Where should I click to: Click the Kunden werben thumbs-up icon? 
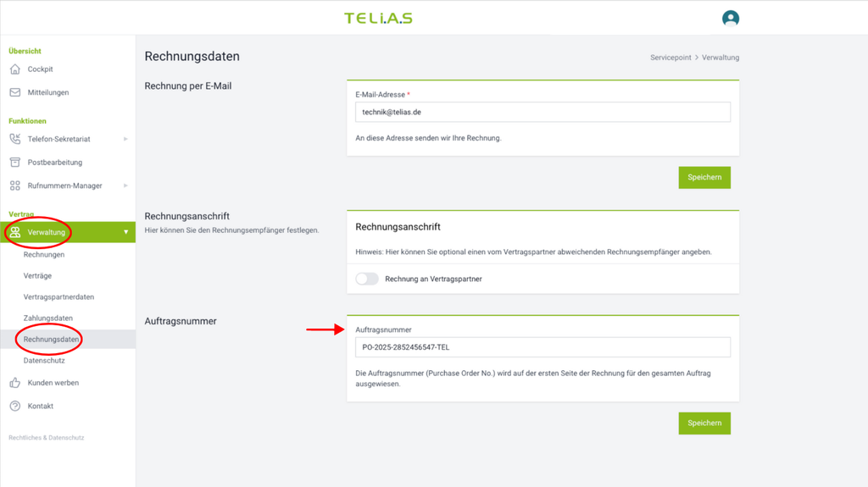click(15, 383)
